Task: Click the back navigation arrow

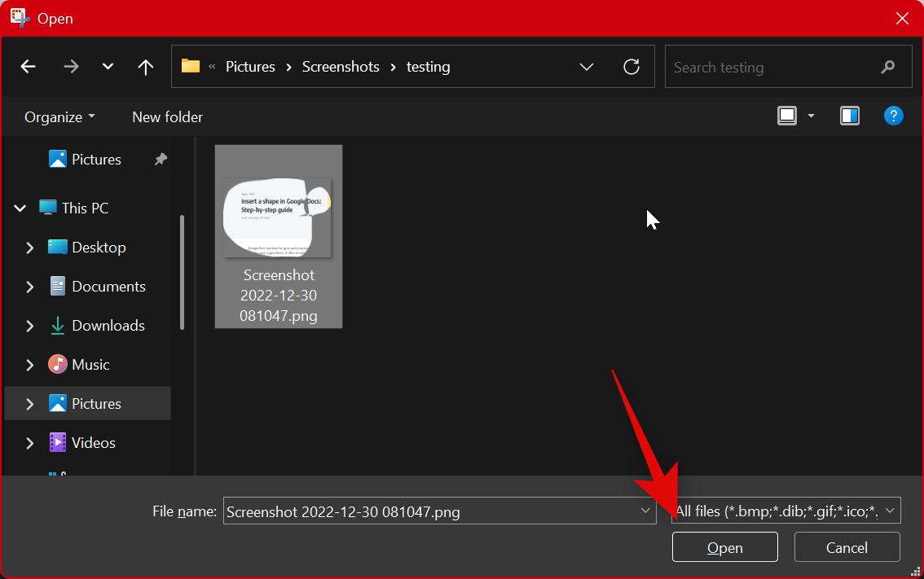Action: pyautogui.click(x=28, y=66)
